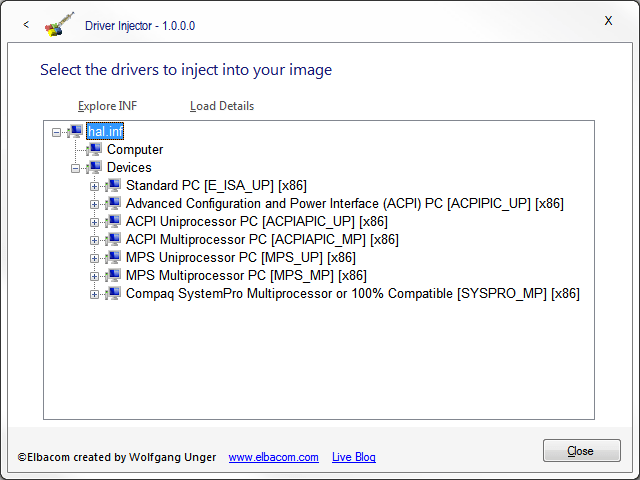The width and height of the screenshot is (640, 480).
Task: Expand the Standard PC [E_ISA_UP] entry
Action: [x=94, y=186]
